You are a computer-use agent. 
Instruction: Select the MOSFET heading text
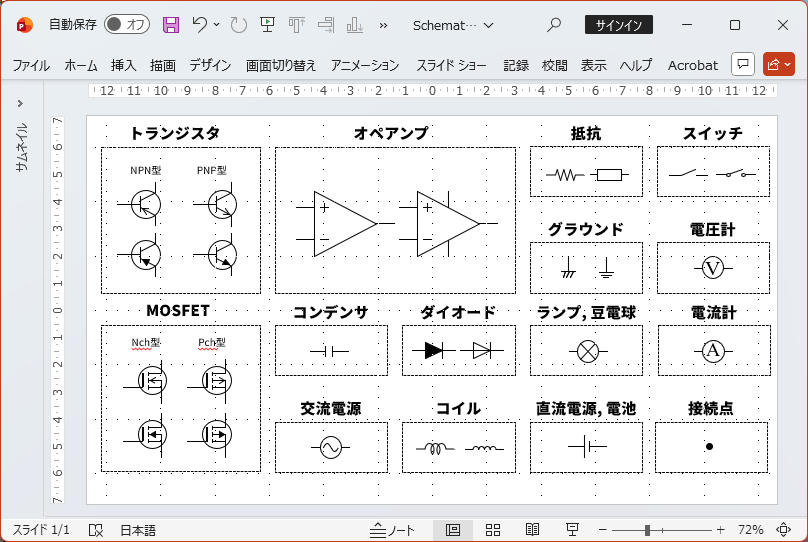pos(178,311)
